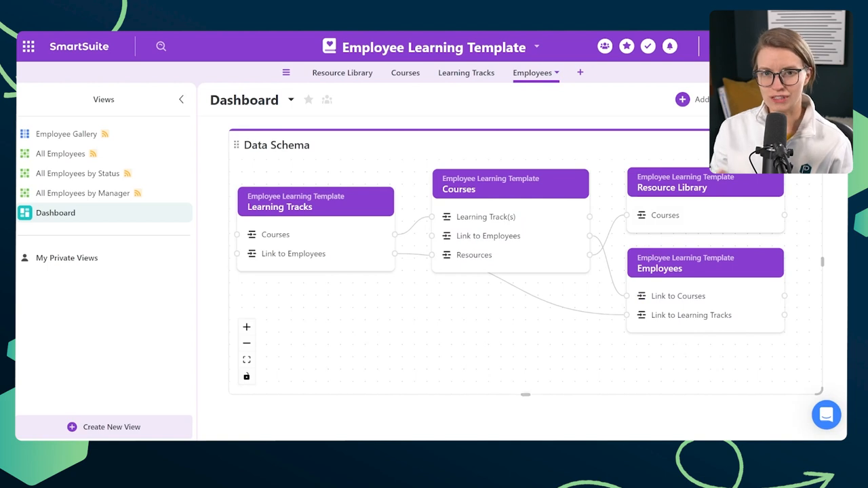This screenshot has height=488, width=868.
Task: Toggle the schema interactivity lock
Action: (247, 376)
